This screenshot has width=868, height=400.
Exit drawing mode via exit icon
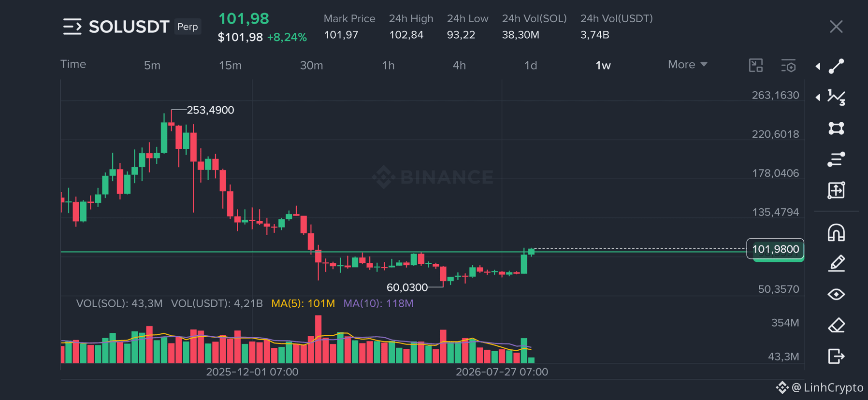click(x=836, y=356)
